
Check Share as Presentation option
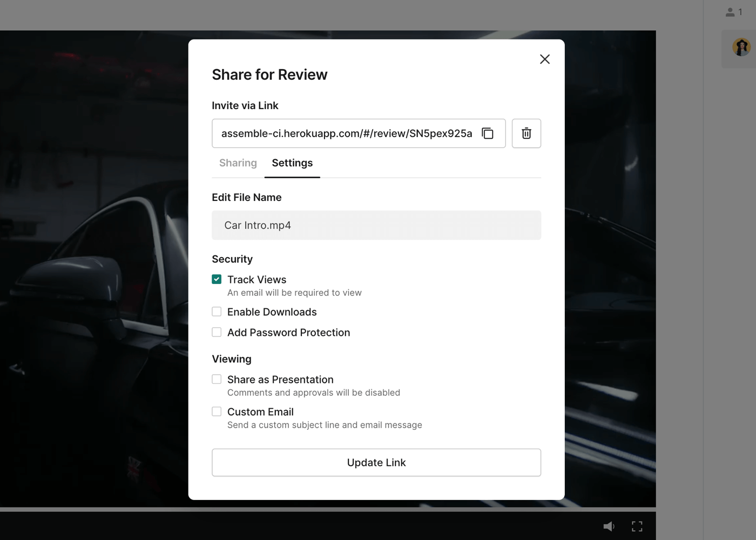coord(217,379)
